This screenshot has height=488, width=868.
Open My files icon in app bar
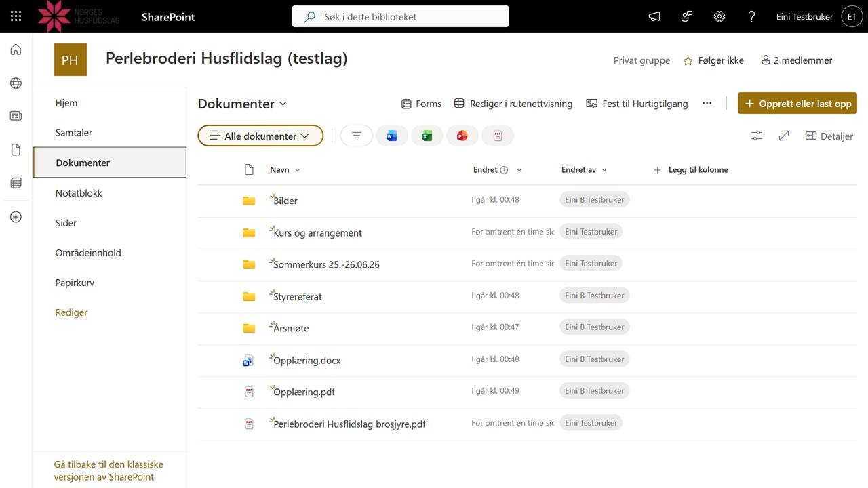coord(16,150)
